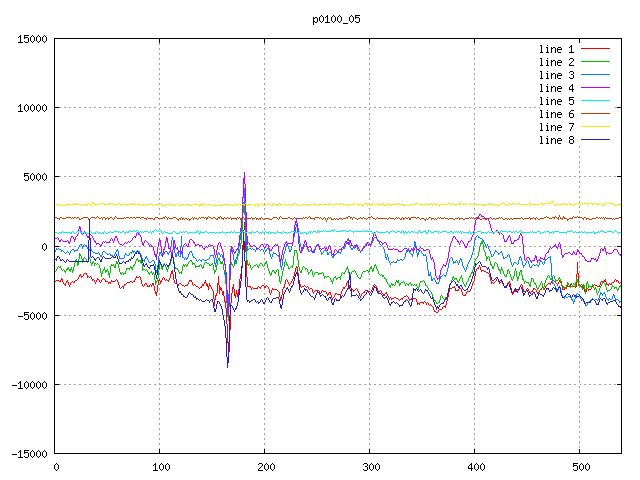
Task: Pick the brown line 6 legend sample
Action: pyautogui.click(x=595, y=114)
